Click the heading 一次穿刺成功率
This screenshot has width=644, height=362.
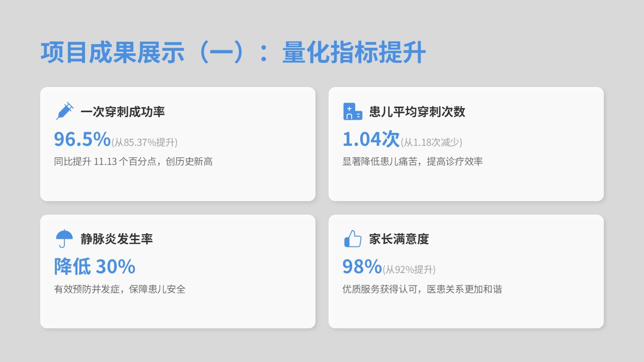pyautogui.click(x=123, y=112)
